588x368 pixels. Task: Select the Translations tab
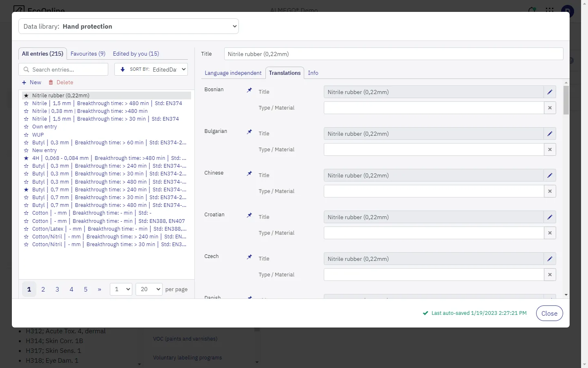click(285, 73)
